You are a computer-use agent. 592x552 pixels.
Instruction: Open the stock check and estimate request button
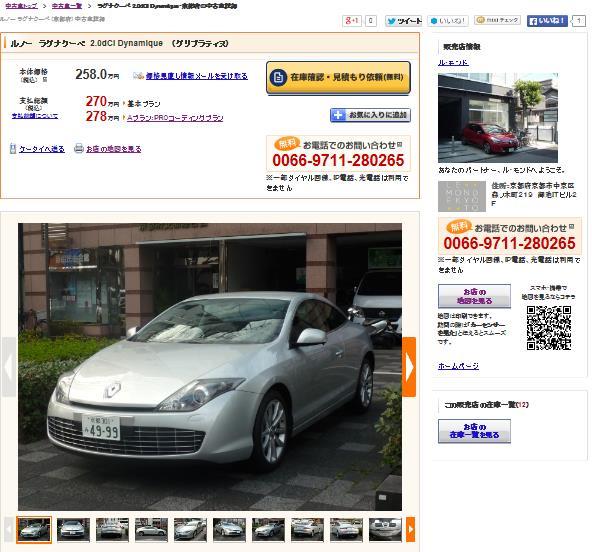338,77
